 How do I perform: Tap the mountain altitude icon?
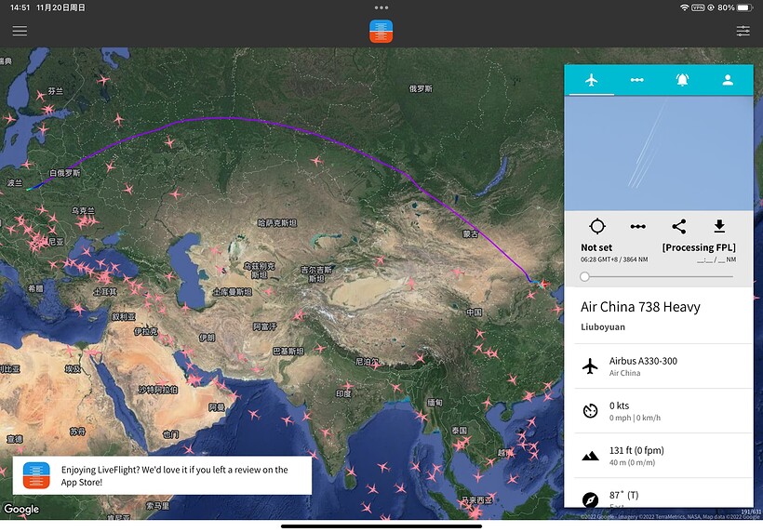590,456
